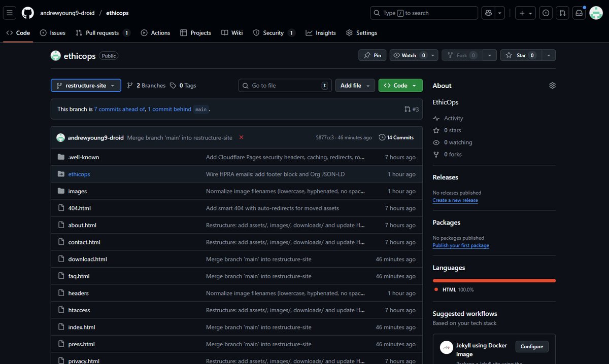Viewport: 609px width, 364px height.
Task: Switch to the Security tab
Action: 274,33
